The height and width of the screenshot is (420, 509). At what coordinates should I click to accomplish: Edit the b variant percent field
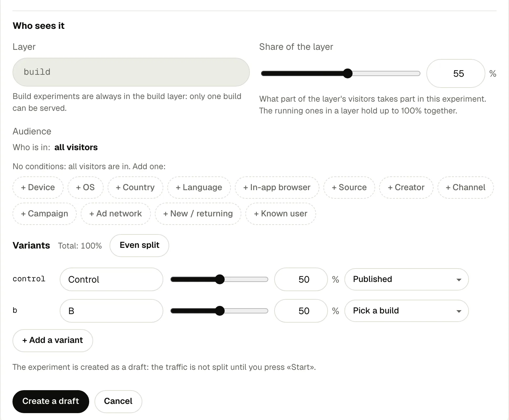point(301,311)
